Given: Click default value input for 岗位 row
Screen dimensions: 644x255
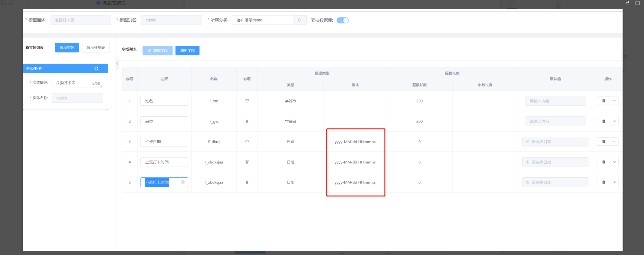Looking at the screenshot, I should pos(555,121).
